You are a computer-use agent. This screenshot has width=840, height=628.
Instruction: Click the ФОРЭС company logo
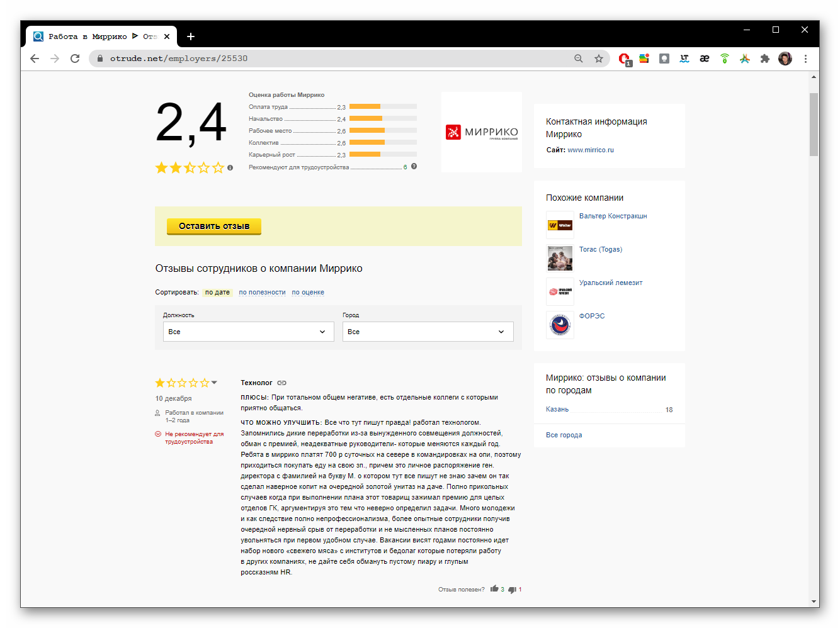click(x=560, y=325)
